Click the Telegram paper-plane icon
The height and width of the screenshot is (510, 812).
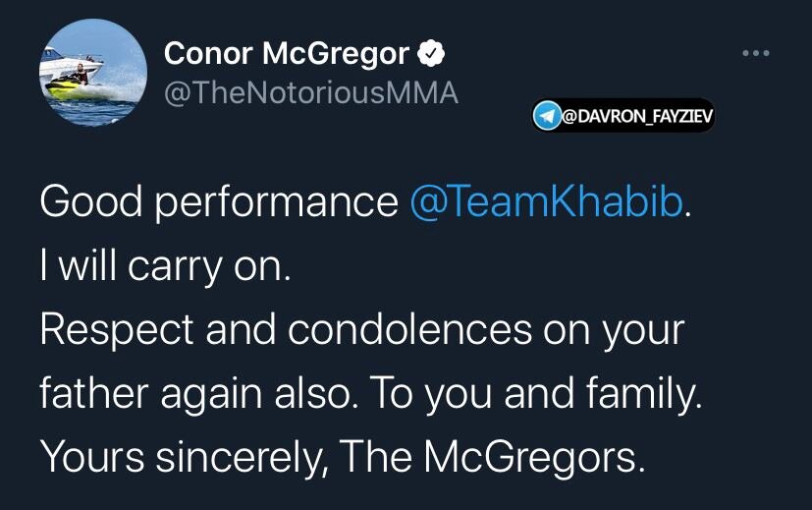(x=546, y=117)
